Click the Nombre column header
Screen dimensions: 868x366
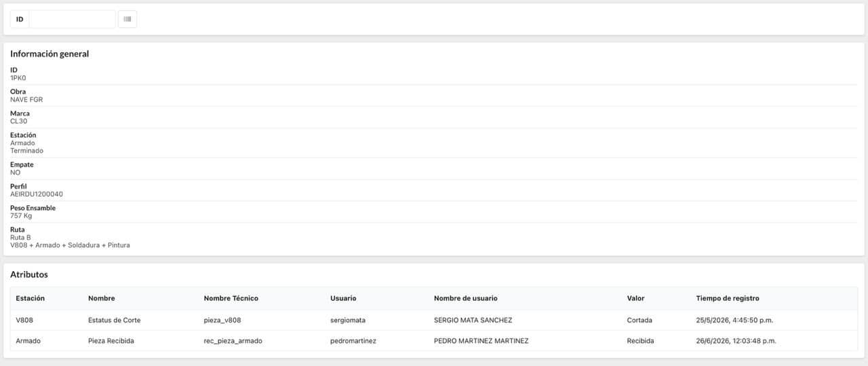tap(102, 298)
